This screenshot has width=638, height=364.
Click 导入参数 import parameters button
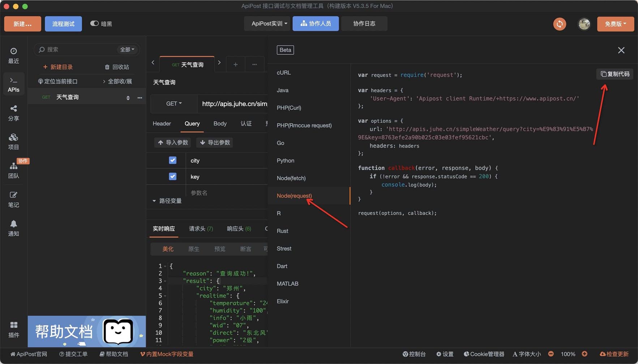tap(173, 142)
